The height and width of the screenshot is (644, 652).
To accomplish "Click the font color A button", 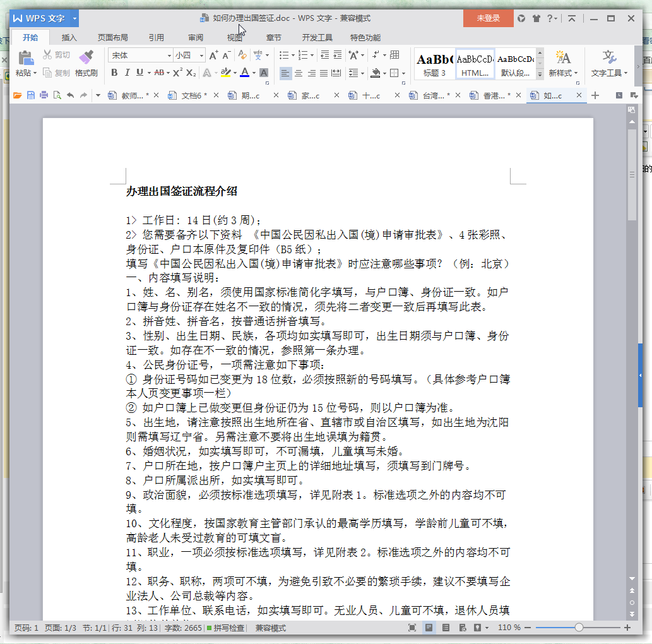I will pos(245,73).
